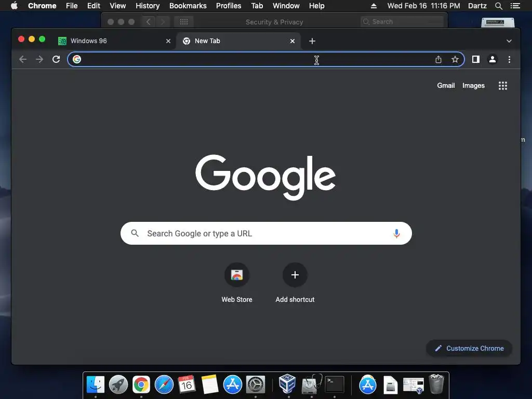The image size is (532, 399).
Task: Open the Gmail link
Action: (x=446, y=86)
